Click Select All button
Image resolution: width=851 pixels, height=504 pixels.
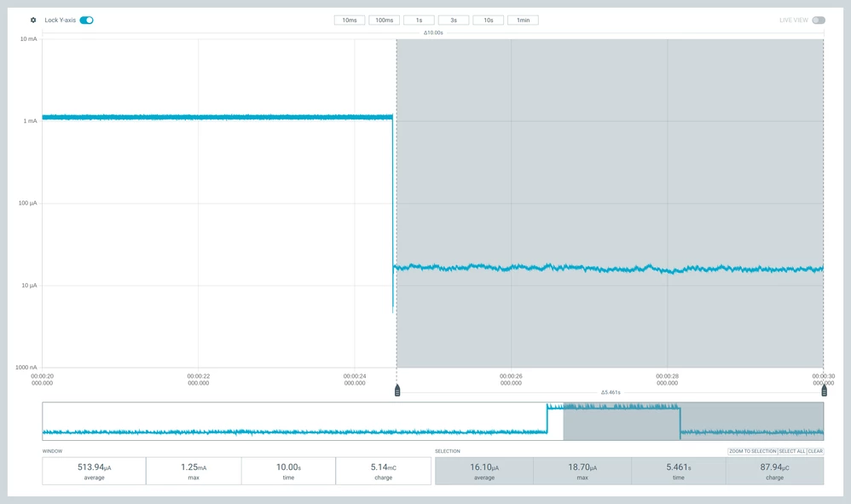792,451
